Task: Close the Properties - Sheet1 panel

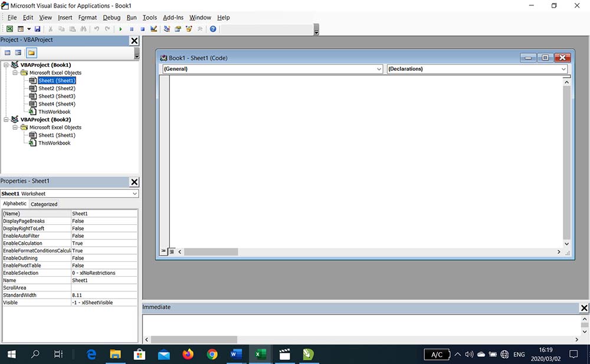Action: click(135, 182)
